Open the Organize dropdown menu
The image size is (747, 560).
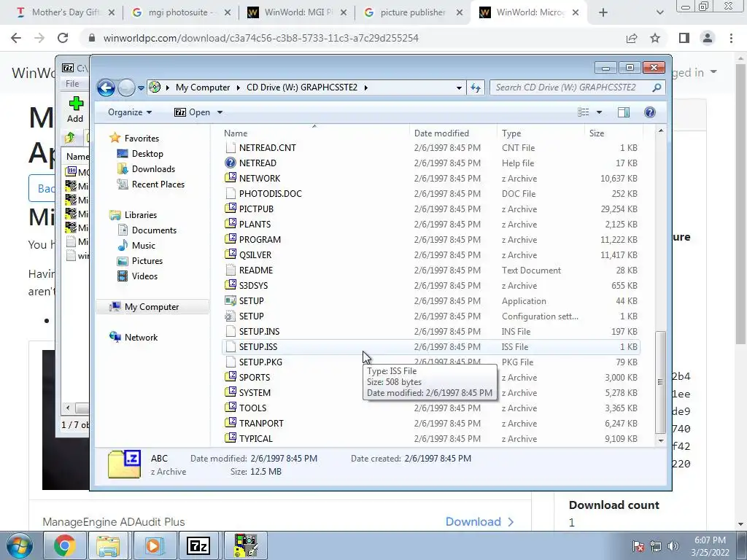click(x=130, y=112)
